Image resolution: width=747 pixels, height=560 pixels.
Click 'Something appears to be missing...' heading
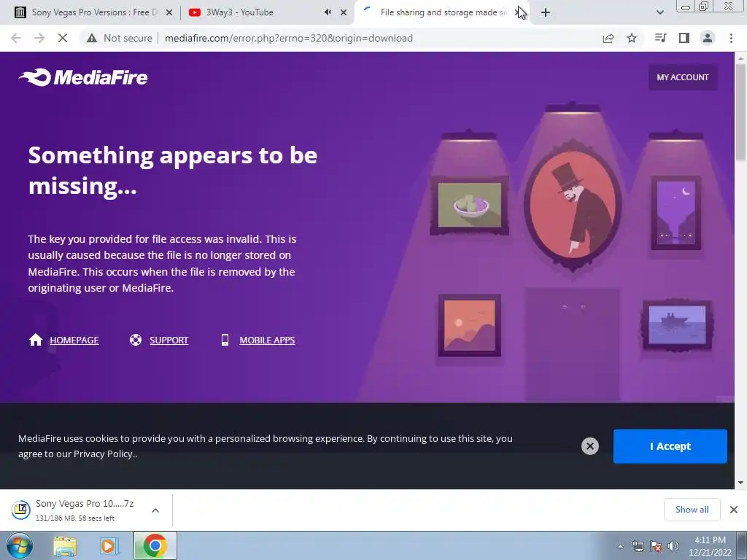(172, 170)
